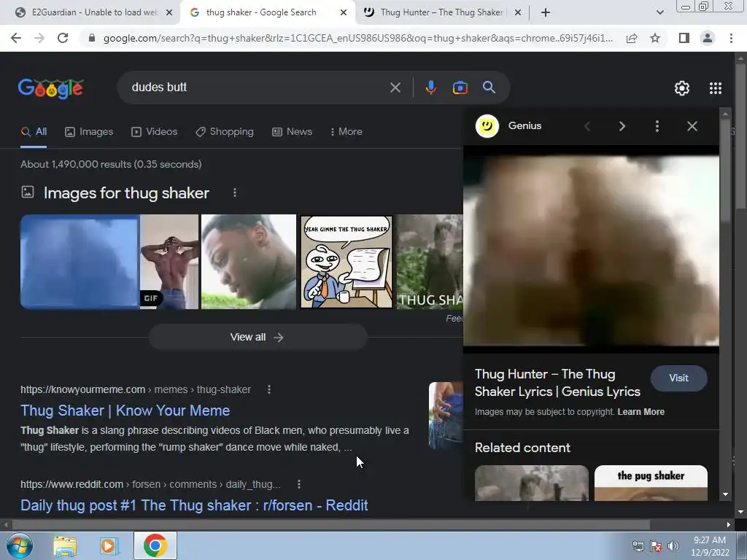Bookmark this page with the star icon
Image resolution: width=747 pixels, height=560 pixels.
pyautogui.click(x=655, y=38)
